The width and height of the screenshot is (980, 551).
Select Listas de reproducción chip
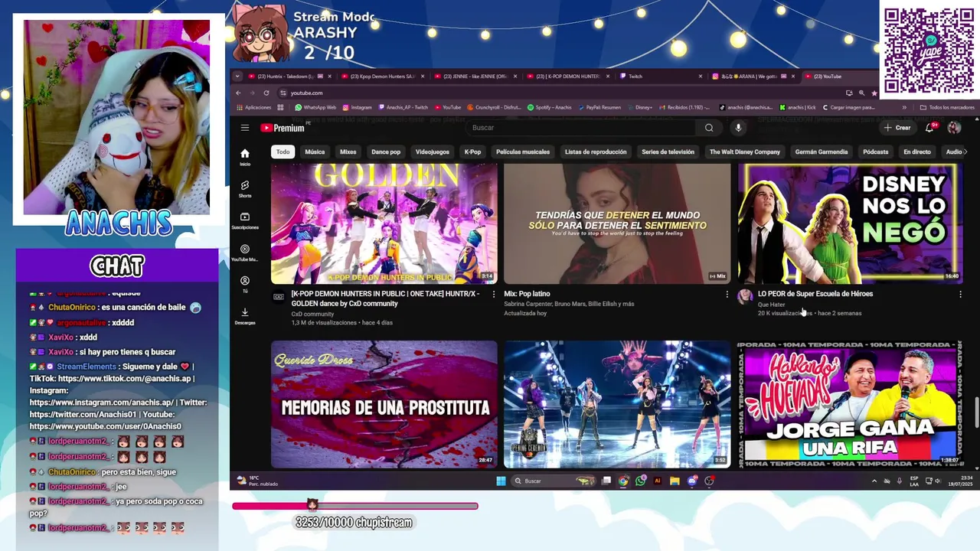[x=596, y=152]
